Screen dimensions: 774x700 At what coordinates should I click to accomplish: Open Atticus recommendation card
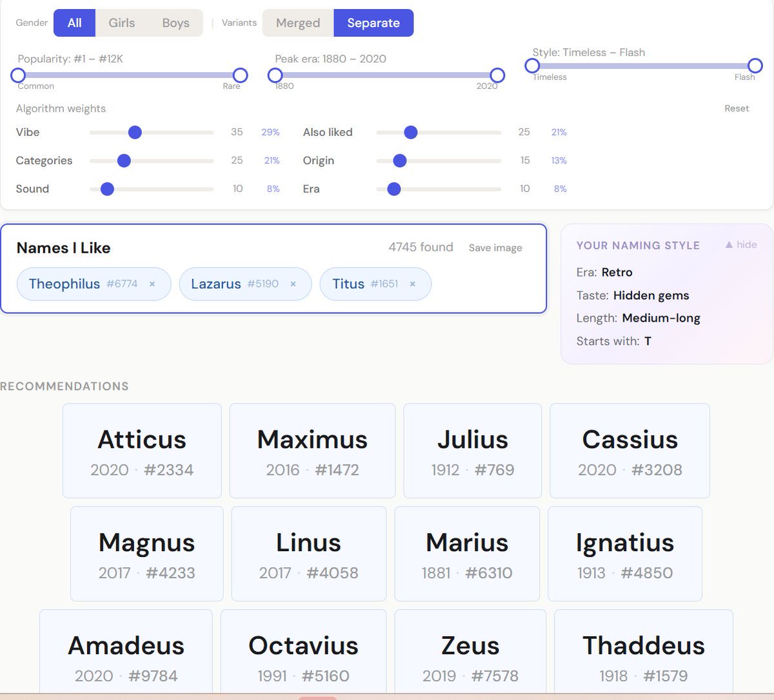pyautogui.click(x=142, y=451)
